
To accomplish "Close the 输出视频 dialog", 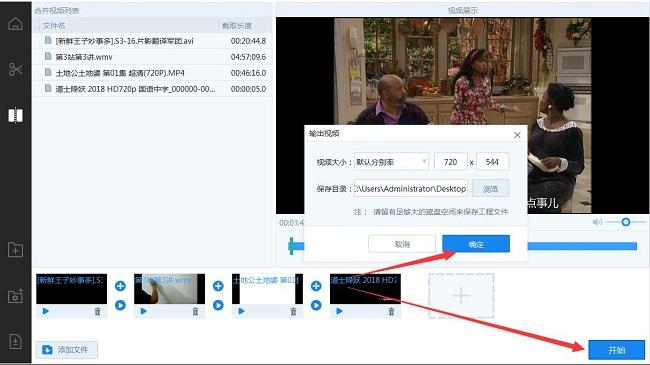I will 517,135.
